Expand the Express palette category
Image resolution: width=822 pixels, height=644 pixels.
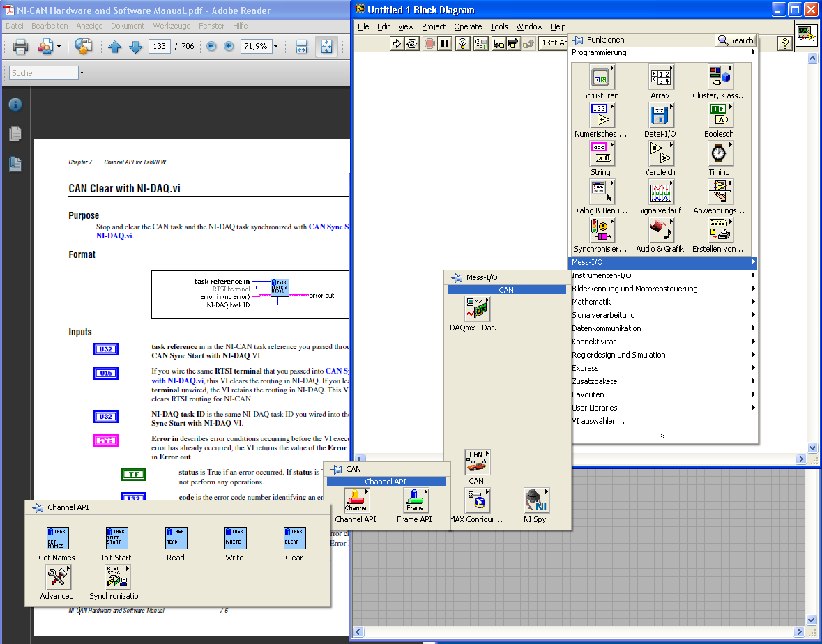point(663,368)
